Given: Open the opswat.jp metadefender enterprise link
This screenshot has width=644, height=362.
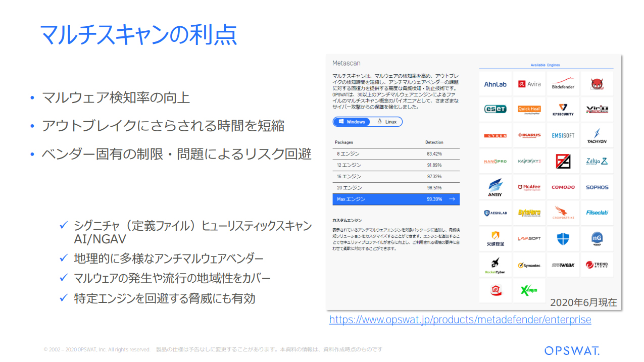Looking at the screenshot, I should click(x=460, y=320).
